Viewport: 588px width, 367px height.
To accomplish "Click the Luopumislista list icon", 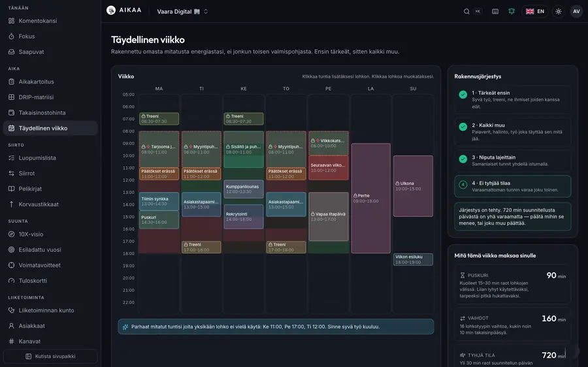I will pos(11,158).
